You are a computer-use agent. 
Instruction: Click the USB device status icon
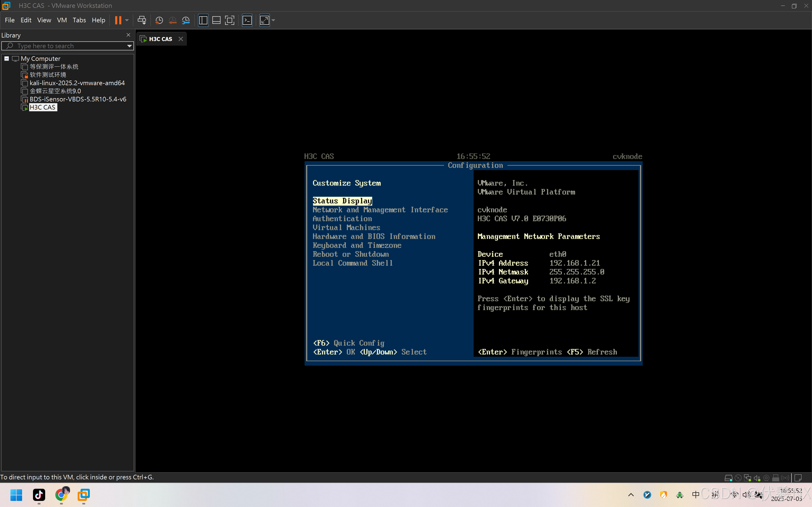coord(776,478)
